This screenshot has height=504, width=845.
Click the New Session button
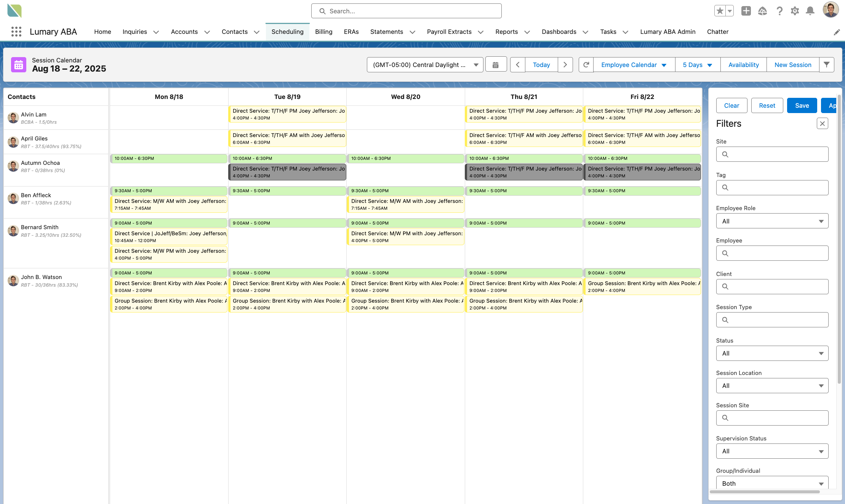point(792,65)
